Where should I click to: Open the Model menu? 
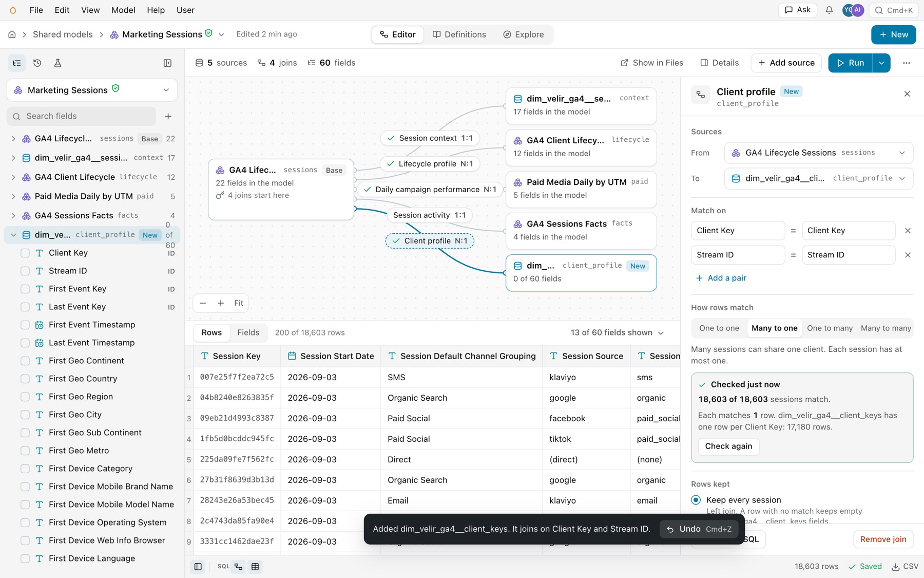point(123,10)
